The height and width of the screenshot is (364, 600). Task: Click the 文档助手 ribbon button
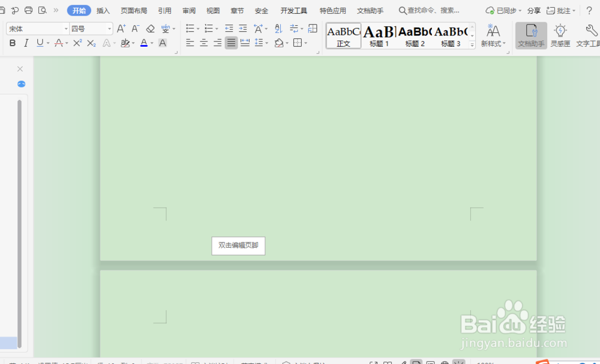(x=531, y=35)
